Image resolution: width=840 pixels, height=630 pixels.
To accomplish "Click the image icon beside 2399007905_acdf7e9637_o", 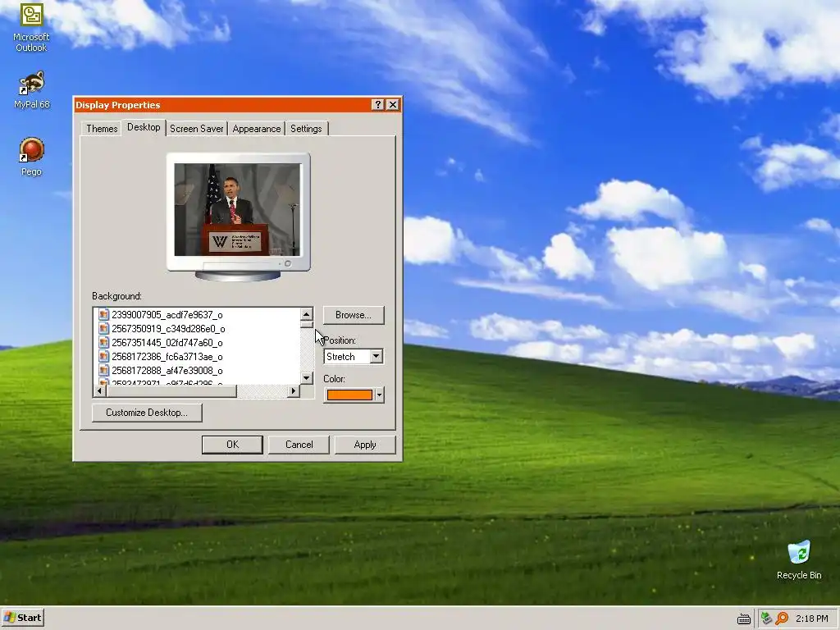I will click(104, 314).
